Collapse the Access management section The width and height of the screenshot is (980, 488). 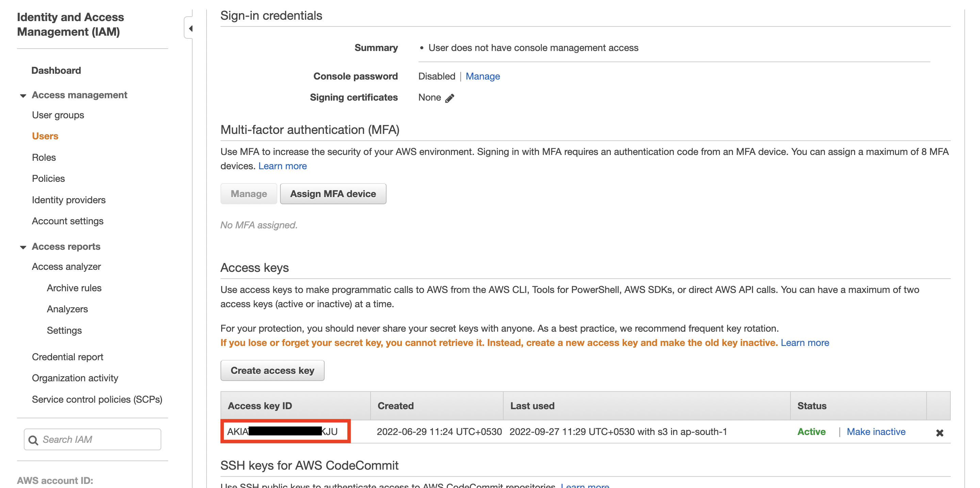tap(23, 95)
